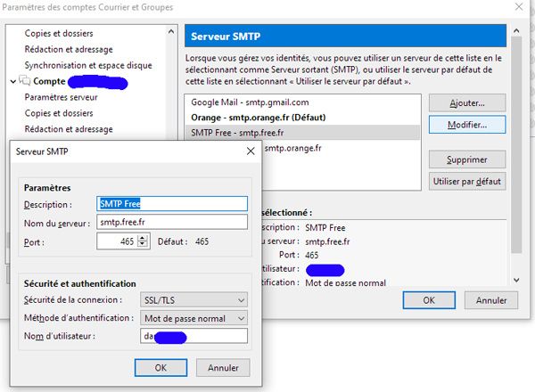Click OK in account settings window

[x=429, y=300]
